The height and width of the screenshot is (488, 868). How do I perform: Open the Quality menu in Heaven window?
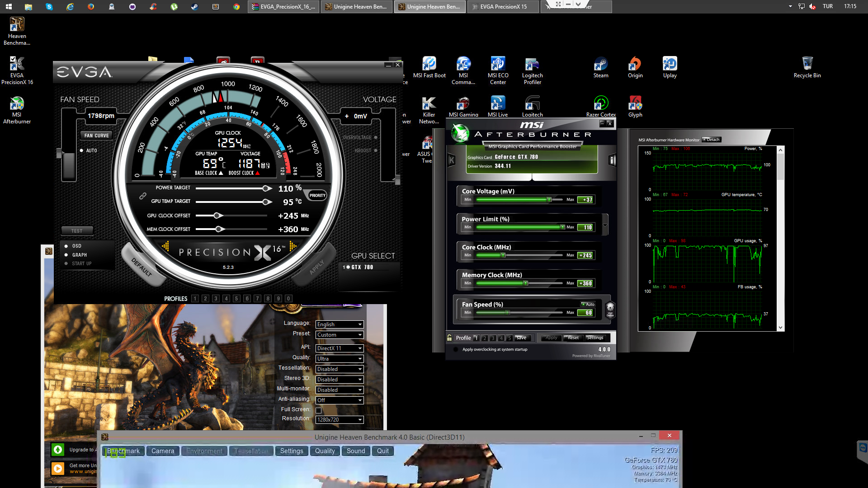click(325, 451)
